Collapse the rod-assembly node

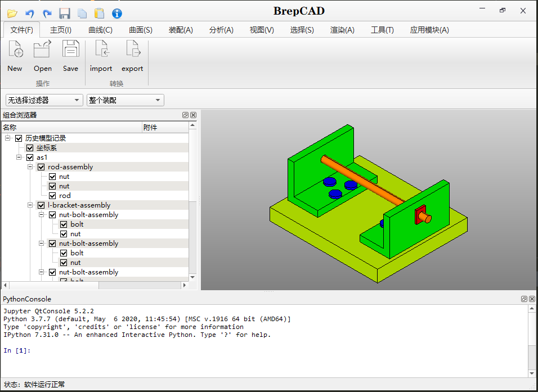[30, 167]
